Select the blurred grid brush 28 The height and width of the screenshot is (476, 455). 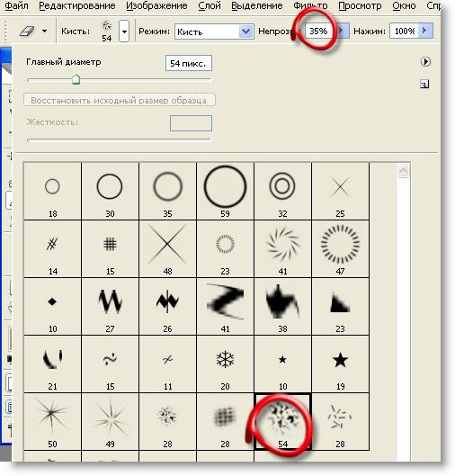coord(225,422)
